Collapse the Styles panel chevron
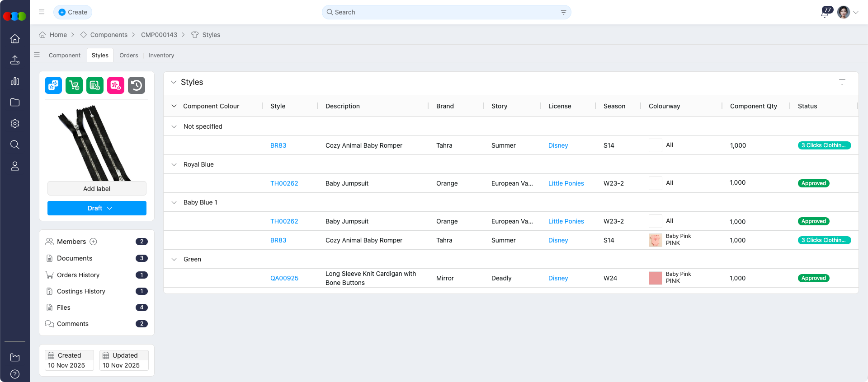The width and height of the screenshot is (868, 382). tap(174, 82)
